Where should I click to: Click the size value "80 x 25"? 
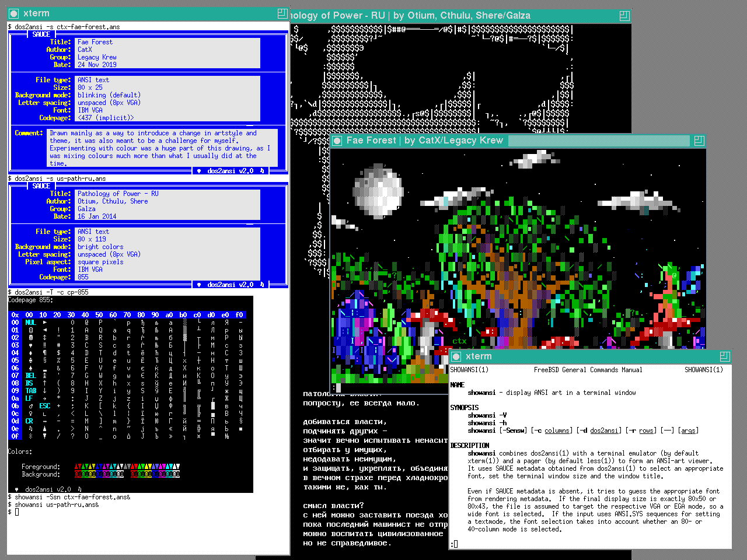click(90, 87)
